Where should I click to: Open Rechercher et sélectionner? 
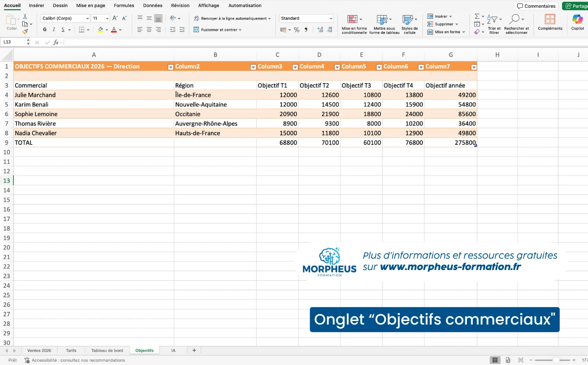[x=516, y=24]
